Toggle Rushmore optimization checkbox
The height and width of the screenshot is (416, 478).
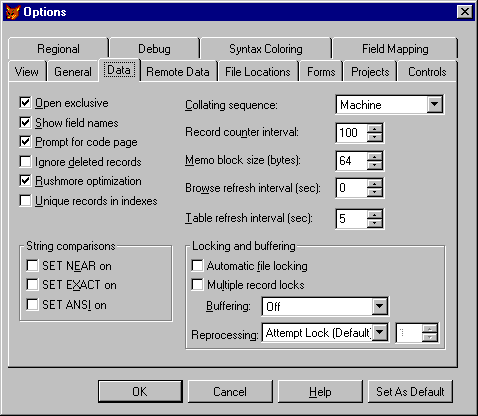tap(25, 181)
